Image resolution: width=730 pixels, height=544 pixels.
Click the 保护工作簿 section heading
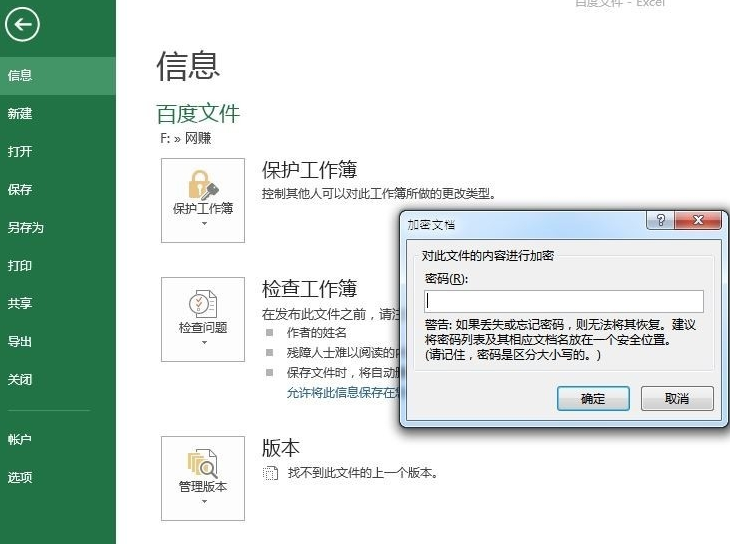coord(310,170)
